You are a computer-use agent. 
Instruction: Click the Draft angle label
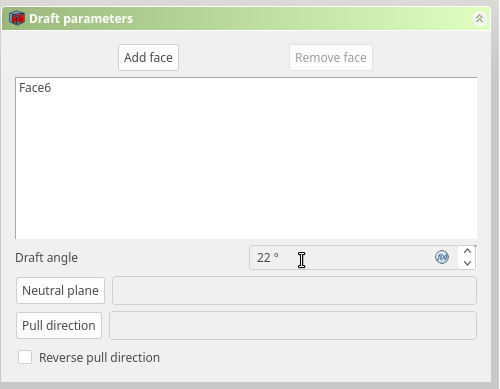(x=46, y=257)
